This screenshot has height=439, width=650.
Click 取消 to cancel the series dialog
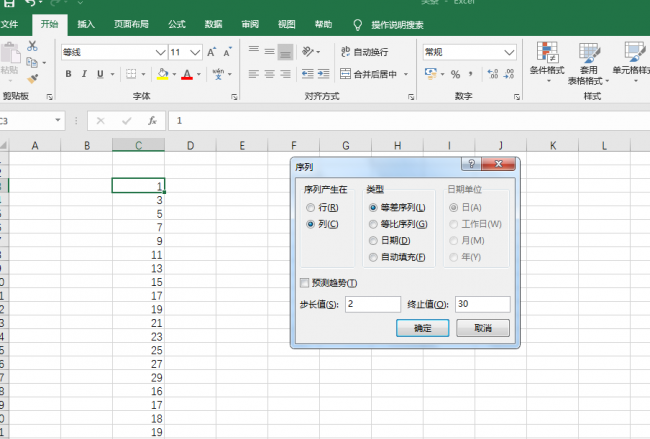(x=483, y=328)
